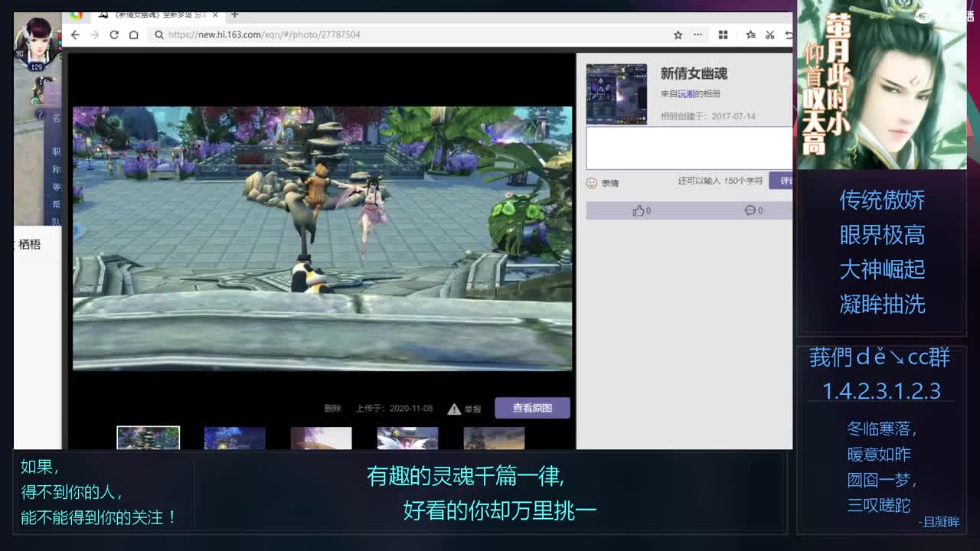Select the fifth photo thumbnail

[494, 439]
